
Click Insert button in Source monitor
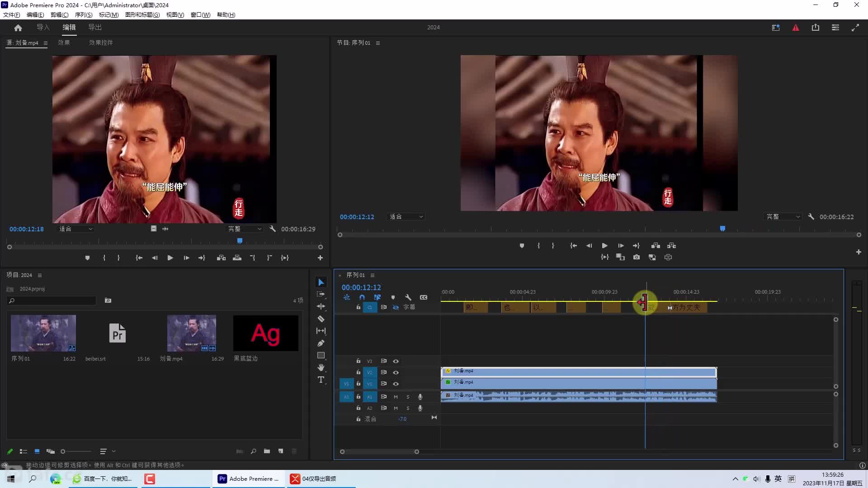tap(221, 258)
